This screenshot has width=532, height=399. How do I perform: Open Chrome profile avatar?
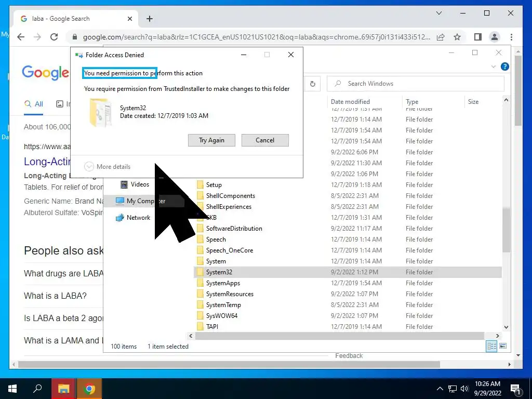pos(495,37)
